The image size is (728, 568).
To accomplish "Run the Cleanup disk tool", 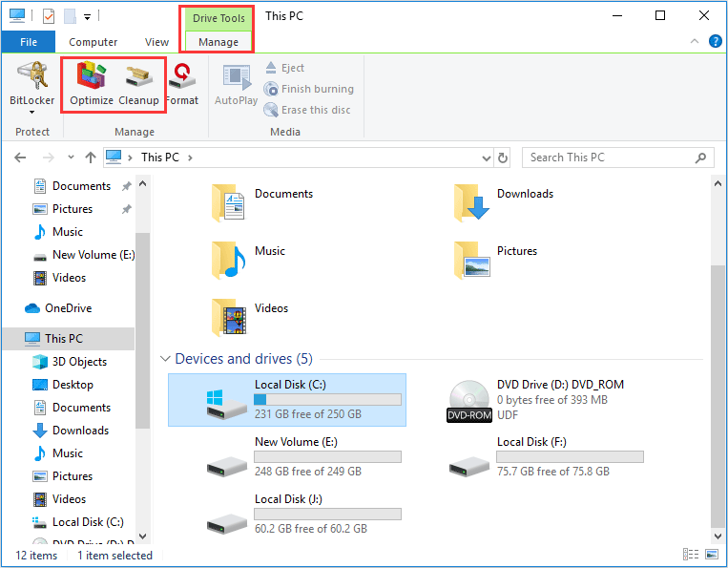I will coord(138,84).
